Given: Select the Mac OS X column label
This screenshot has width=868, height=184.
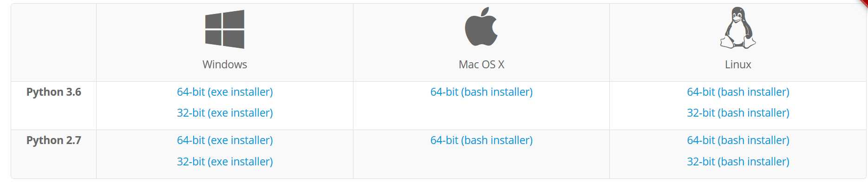Looking at the screenshot, I should (x=482, y=65).
